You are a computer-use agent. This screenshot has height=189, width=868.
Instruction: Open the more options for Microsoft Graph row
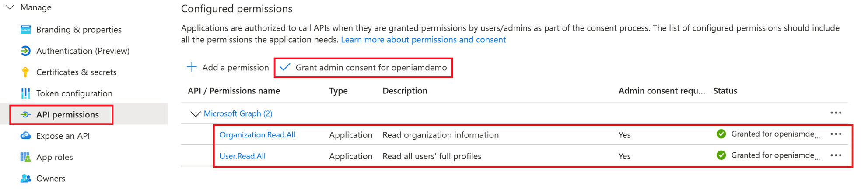pos(836,113)
